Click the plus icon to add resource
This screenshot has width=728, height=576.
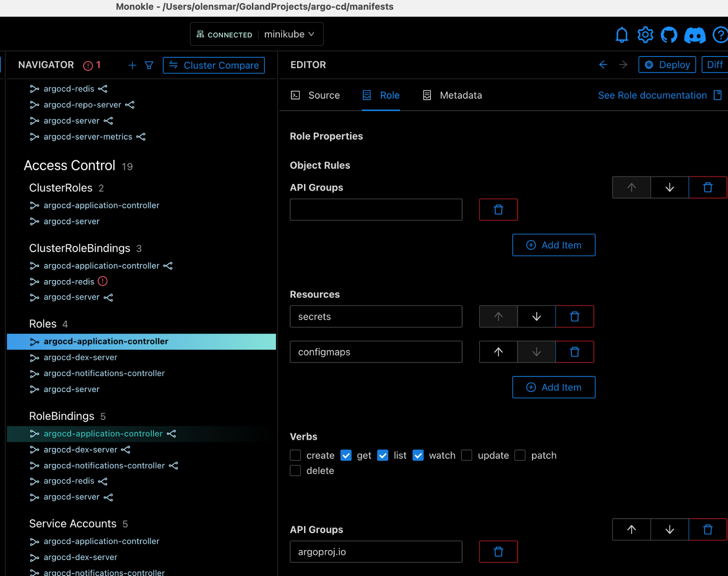[132, 65]
